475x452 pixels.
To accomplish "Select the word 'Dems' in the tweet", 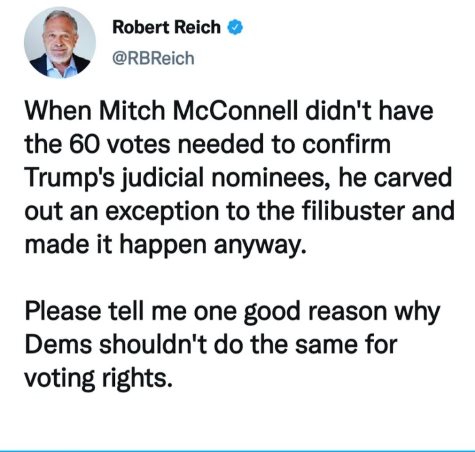I will click(59, 345).
